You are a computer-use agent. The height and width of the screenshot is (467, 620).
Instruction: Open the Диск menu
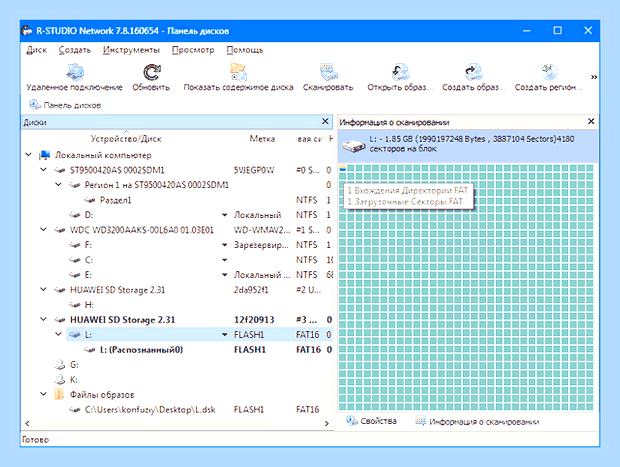36,50
